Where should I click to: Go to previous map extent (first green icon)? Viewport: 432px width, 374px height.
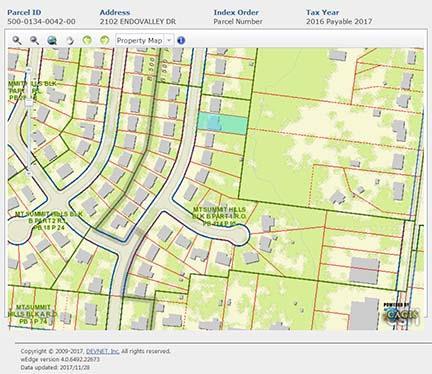coord(87,40)
